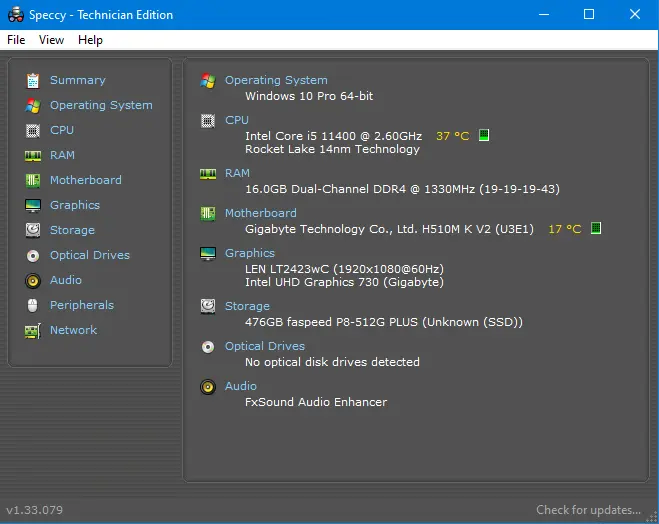Click the Motherboard icon in summary panel
The height and width of the screenshot is (524, 659).
208,213
